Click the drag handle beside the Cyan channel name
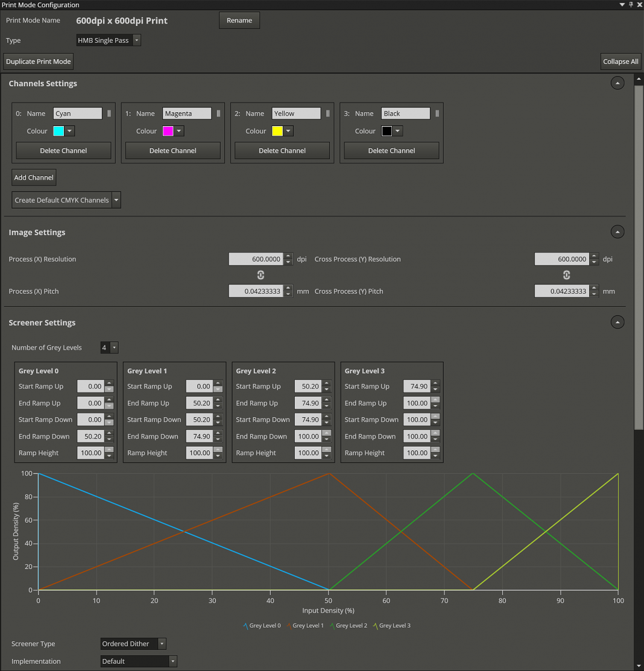The image size is (644, 671). click(x=109, y=113)
